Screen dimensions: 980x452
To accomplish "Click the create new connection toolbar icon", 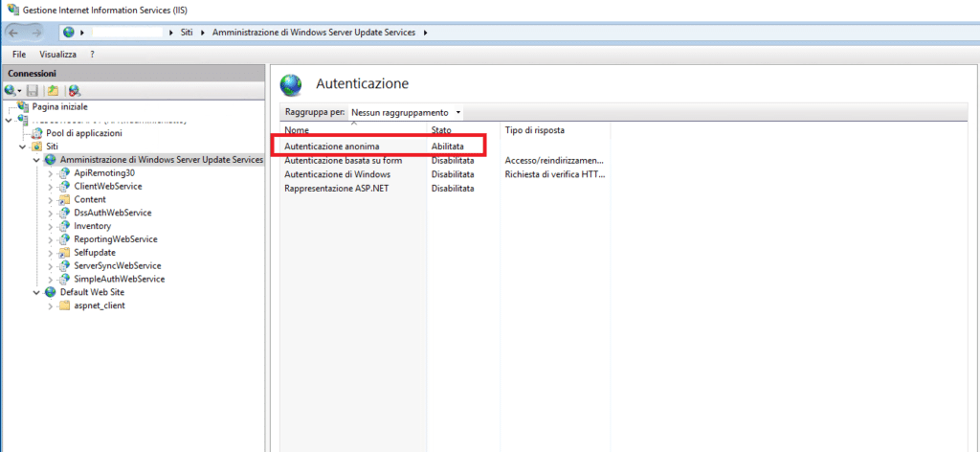I will tap(10, 90).
